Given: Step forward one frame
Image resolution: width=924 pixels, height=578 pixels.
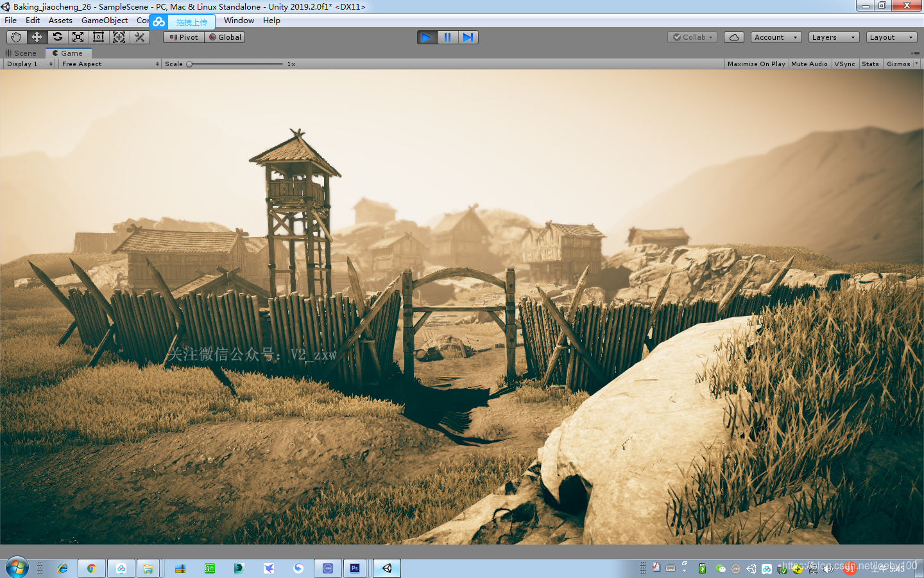Looking at the screenshot, I should point(468,37).
